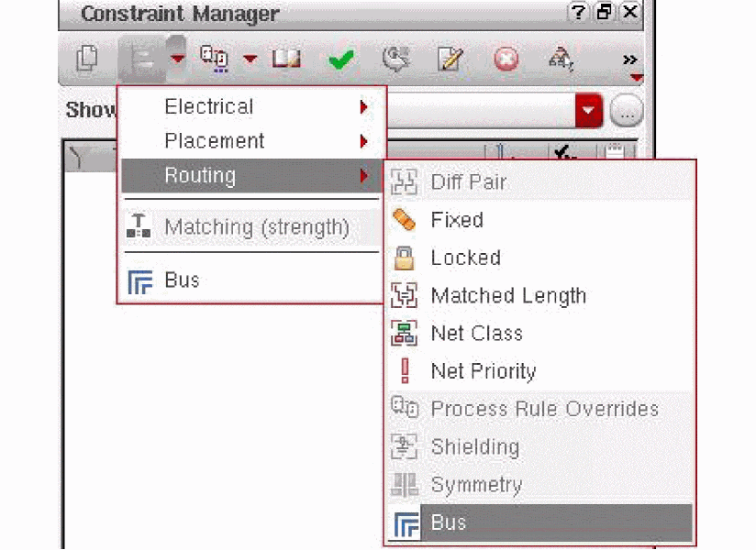This screenshot has height=550, width=756.
Task: Click the filter funnel icon in the table header
Action: pos(78,157)
